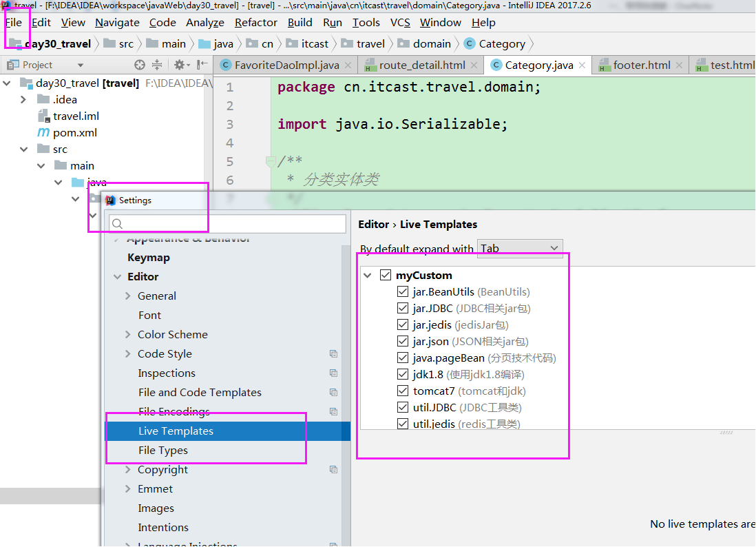Collapse the main folder in project tree

tap(41, 166)
